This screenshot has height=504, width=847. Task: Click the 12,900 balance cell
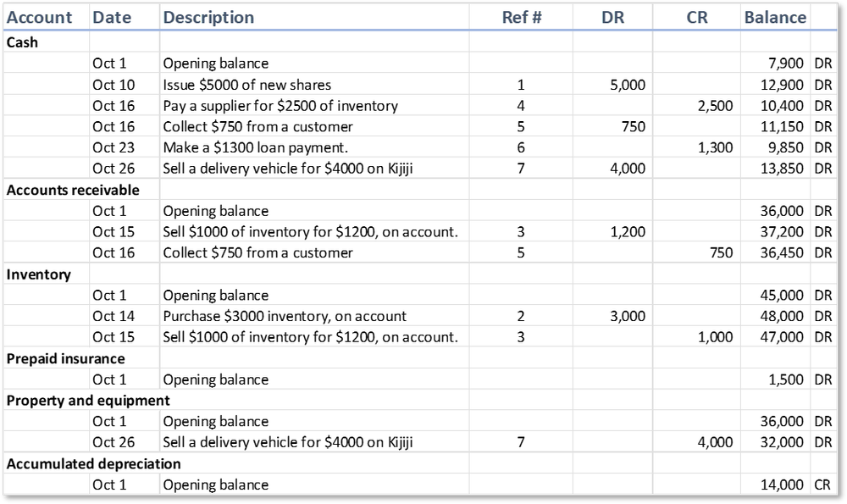(782, 85)
